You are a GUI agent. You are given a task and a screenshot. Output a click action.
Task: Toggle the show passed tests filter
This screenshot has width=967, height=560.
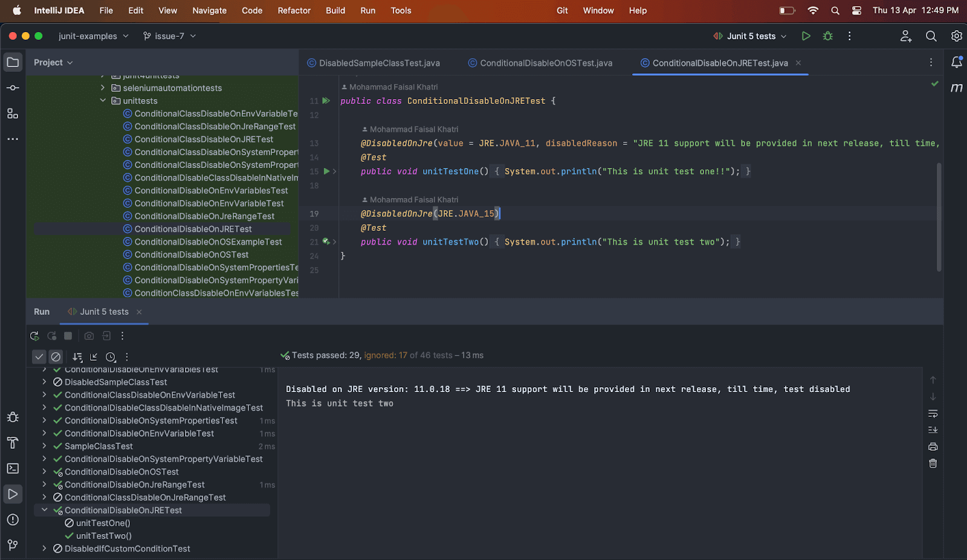coord(39,356)
